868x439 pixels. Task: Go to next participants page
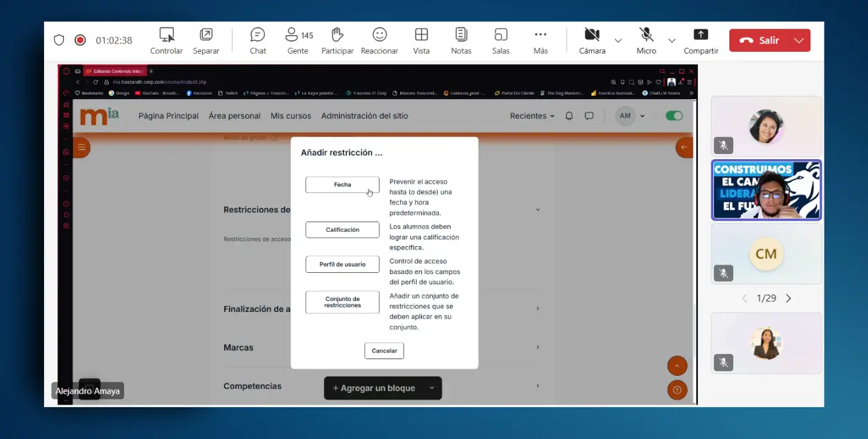[788, 298]
